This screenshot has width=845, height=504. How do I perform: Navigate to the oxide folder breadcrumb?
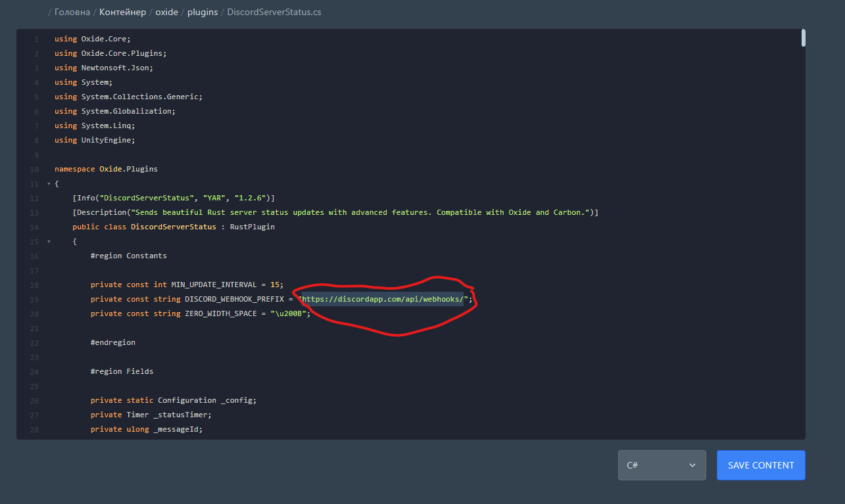tap(166, 12)
